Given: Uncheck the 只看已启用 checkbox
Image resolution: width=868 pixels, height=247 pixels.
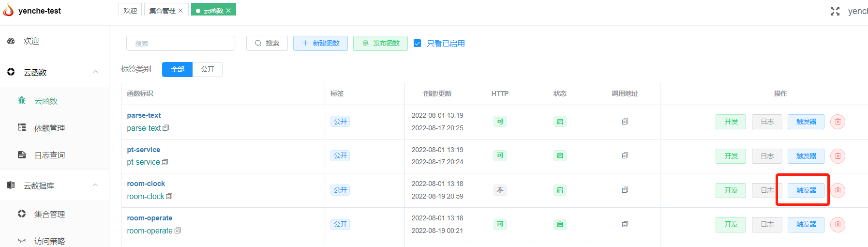Looking at the screenshot, I should [x=417, y=43].
